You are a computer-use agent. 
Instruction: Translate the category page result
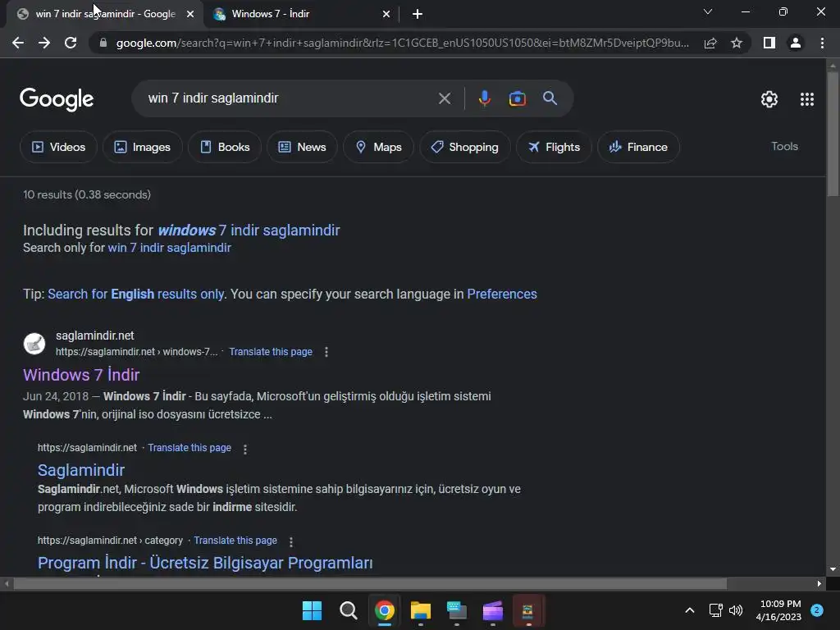(235, 541)
